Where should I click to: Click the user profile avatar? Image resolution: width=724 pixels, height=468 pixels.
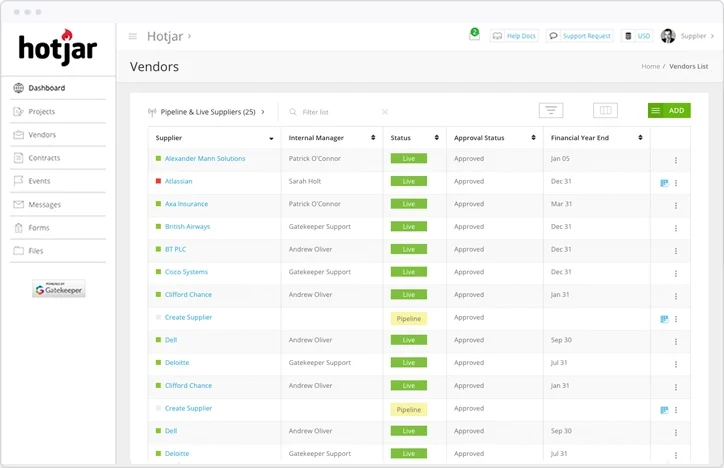(x=668, y=36)
